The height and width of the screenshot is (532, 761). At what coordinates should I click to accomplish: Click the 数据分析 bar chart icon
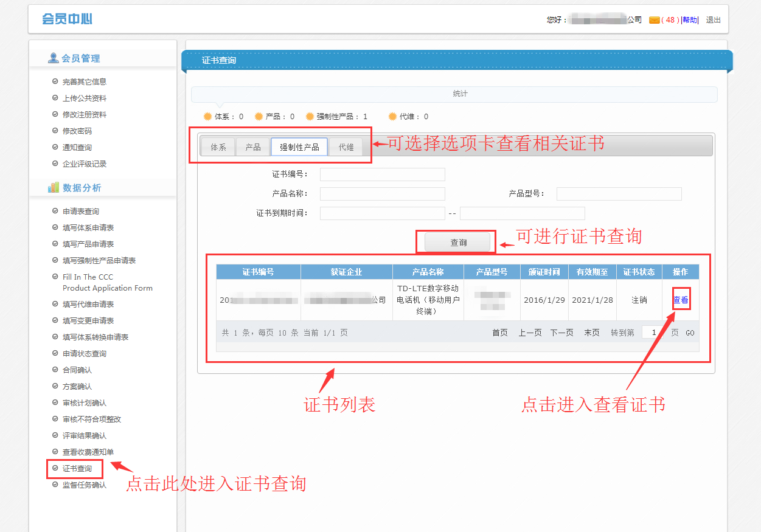pos(54,188)
